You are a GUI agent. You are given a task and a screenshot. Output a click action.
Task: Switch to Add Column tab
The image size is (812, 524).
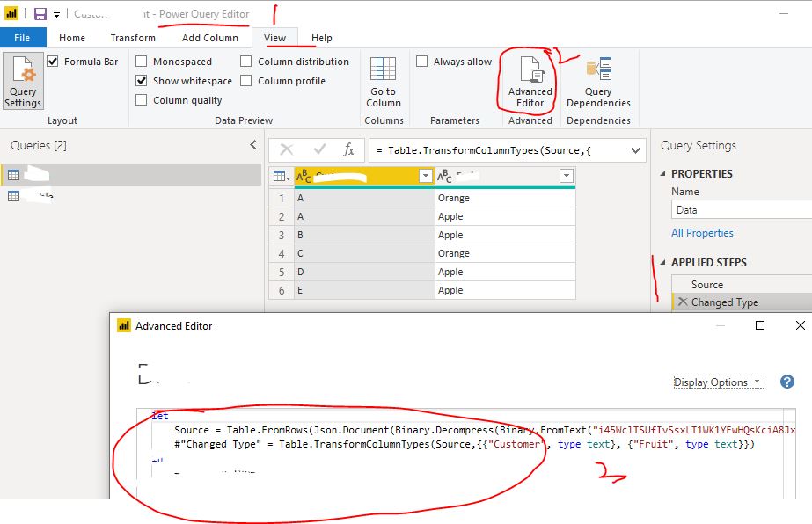click(209, 38)
